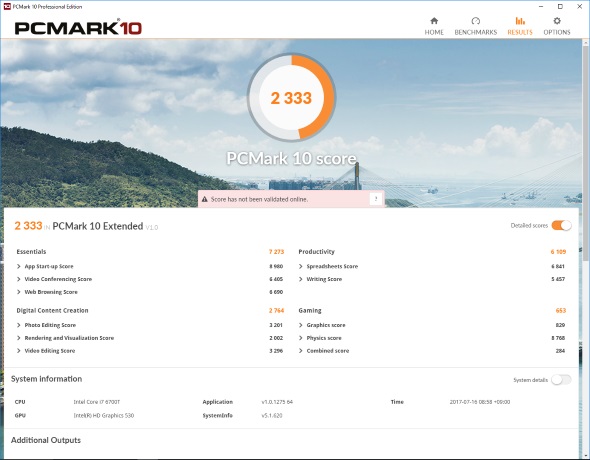Expand Spreadsheets Score row
This screenshot has width=590, height=460.
click(x=432, y=266)
